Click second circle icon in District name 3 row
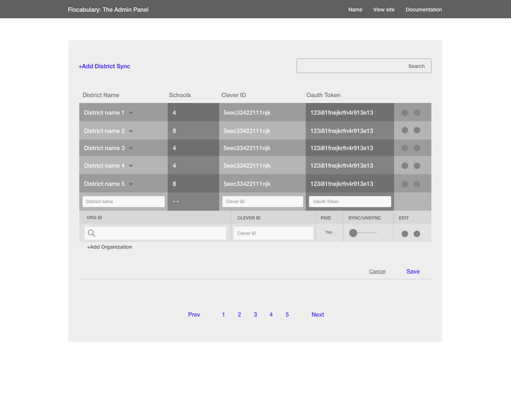This screenshot has width=511, height=420. (x=417, y=148)
